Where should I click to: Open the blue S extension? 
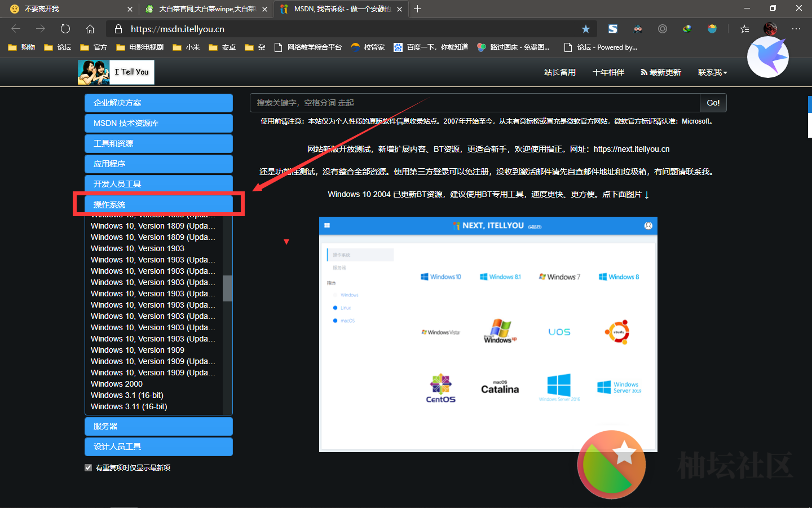tap(613, 29)
